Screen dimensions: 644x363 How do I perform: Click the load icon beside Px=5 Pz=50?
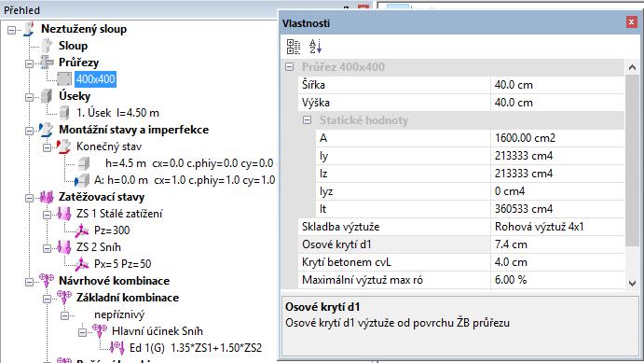(82, 264)
